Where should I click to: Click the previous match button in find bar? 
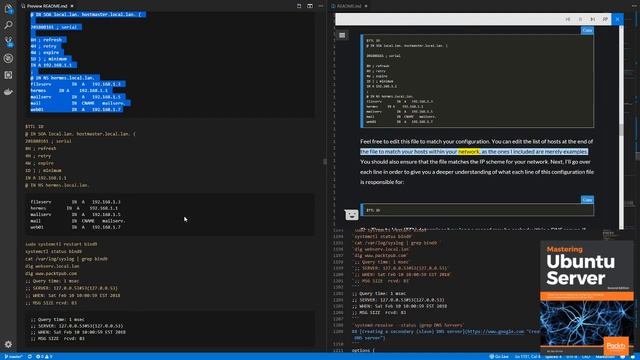pyautogui.click(x=567, y=19)
